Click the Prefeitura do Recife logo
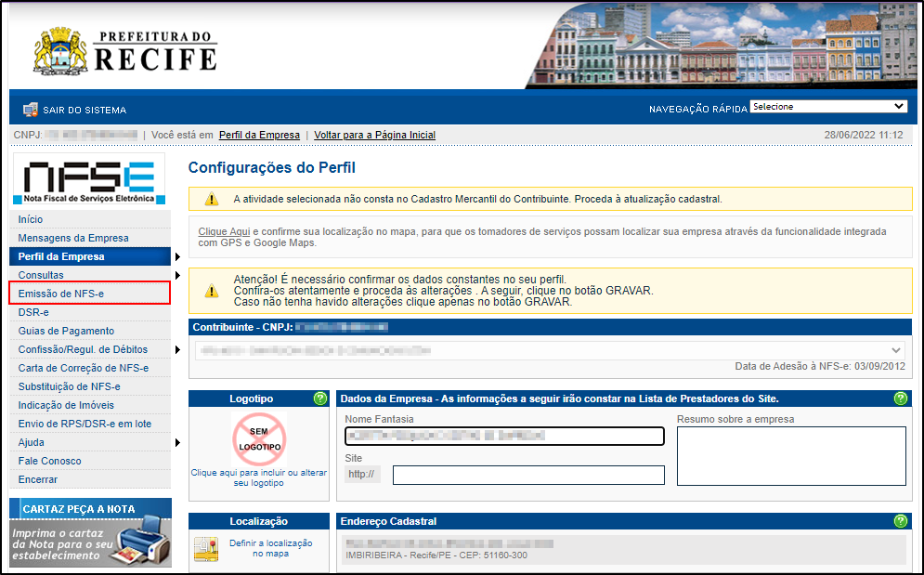 [126, 51]
